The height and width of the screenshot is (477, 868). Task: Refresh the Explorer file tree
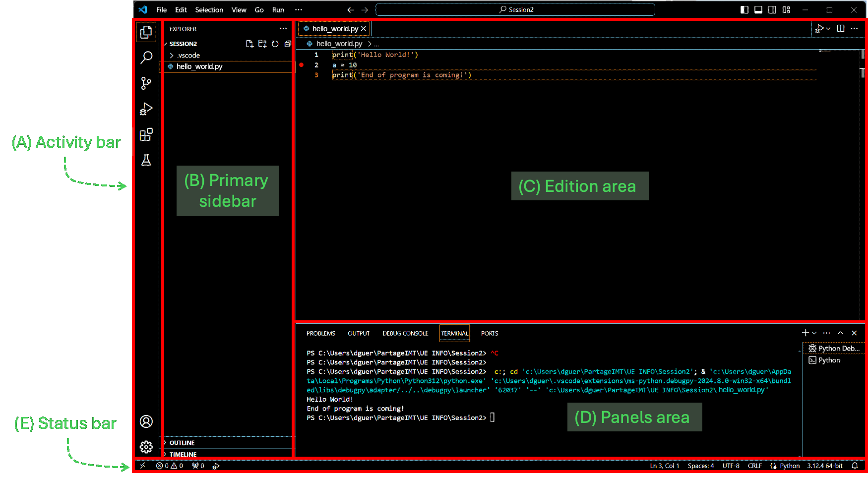point(275,44)
